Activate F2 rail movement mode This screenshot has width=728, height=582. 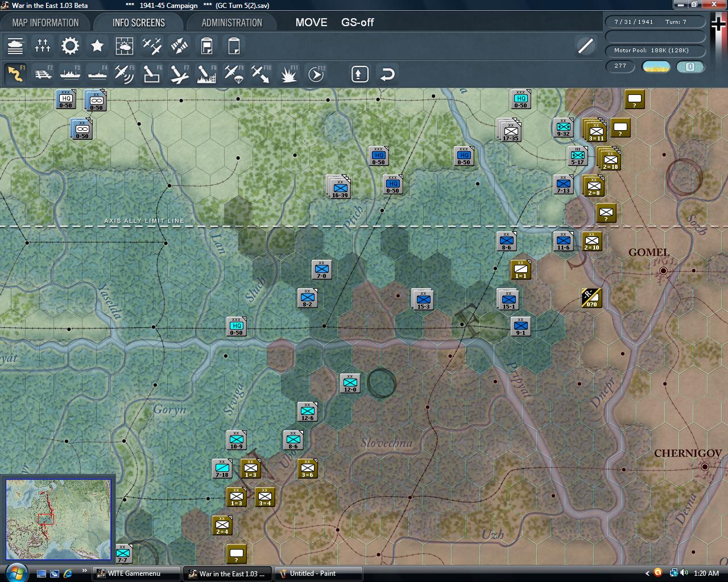43,74
